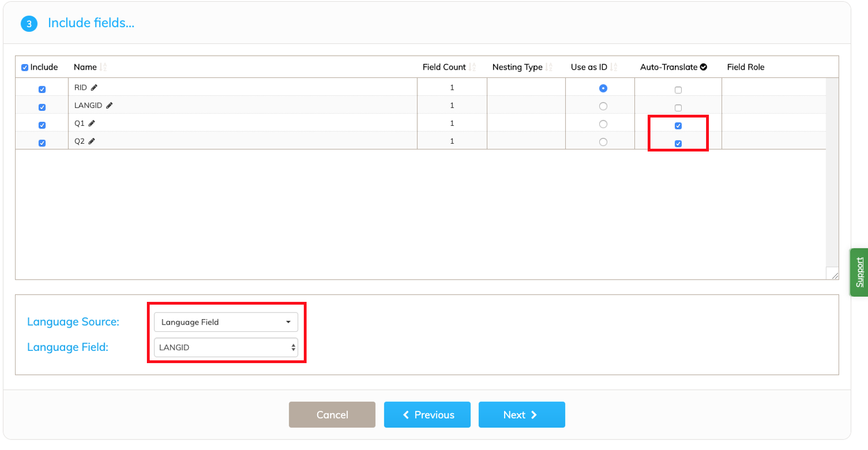Proceed with the Next button
This screenshot has height=450, width=868.
pyautogui.click(x=522, y=415)
